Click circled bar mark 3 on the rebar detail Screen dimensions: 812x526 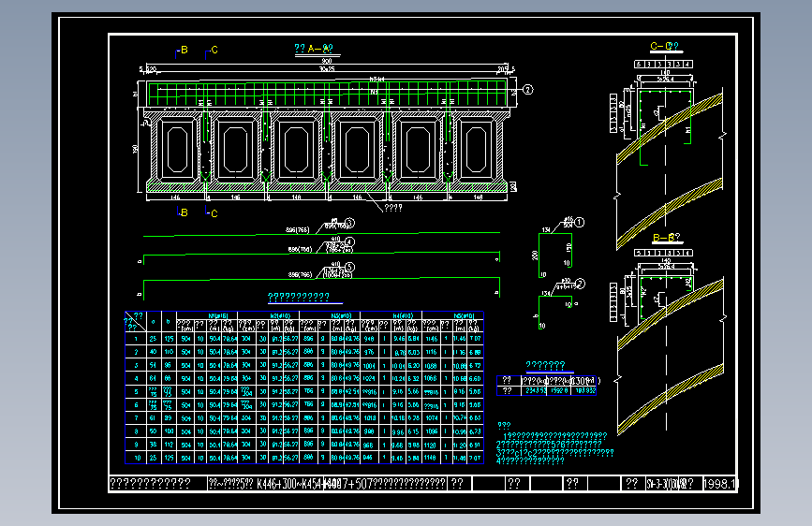coord(349,223)
